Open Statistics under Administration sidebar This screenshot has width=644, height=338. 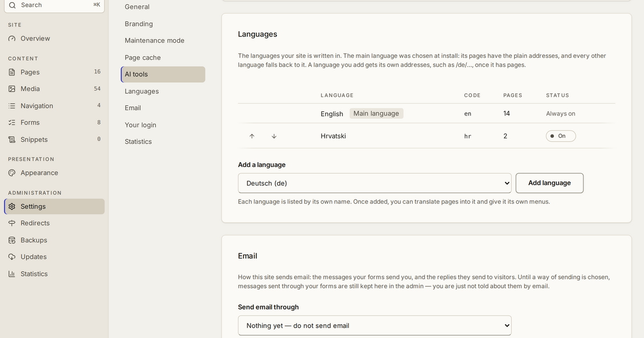[x=54, y=274]
